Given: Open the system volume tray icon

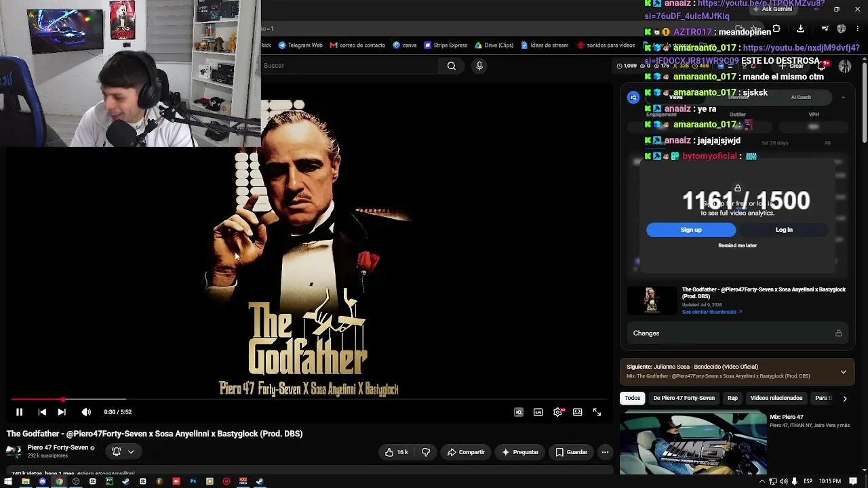Looking at the screenshot, I should click(x=784, y=482).
